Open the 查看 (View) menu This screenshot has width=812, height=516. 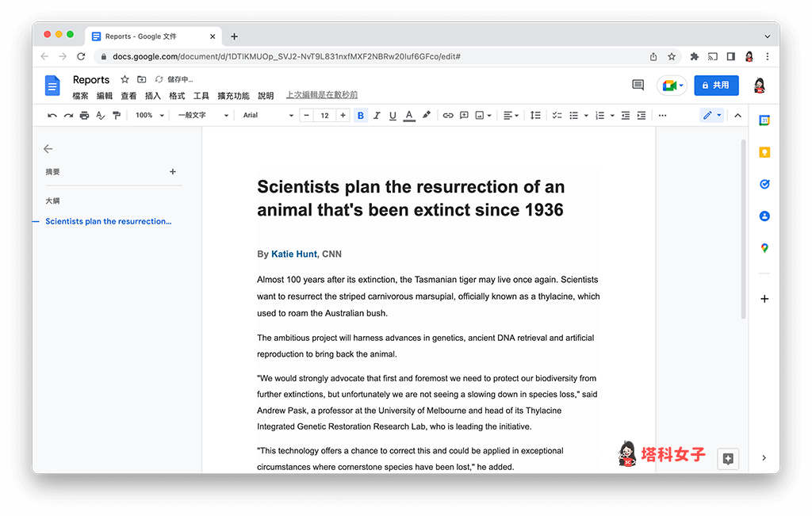(128, 96)
